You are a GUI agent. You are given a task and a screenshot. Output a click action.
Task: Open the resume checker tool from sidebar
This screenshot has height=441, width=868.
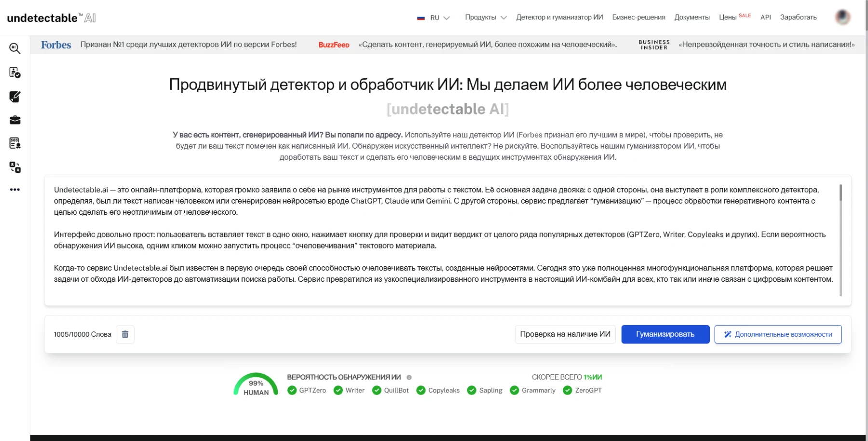pos(15,73)
